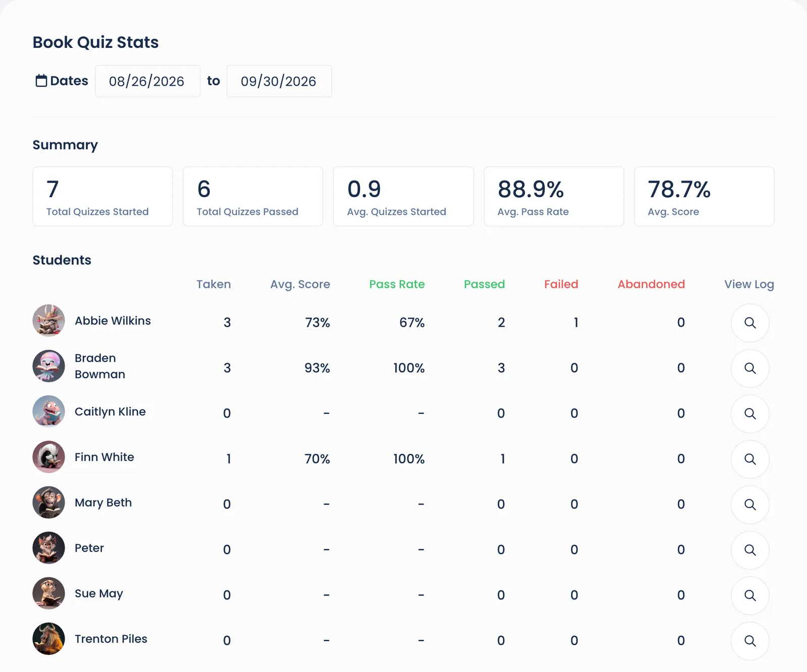Sort by the Avg. Score column header

[300, 284]
